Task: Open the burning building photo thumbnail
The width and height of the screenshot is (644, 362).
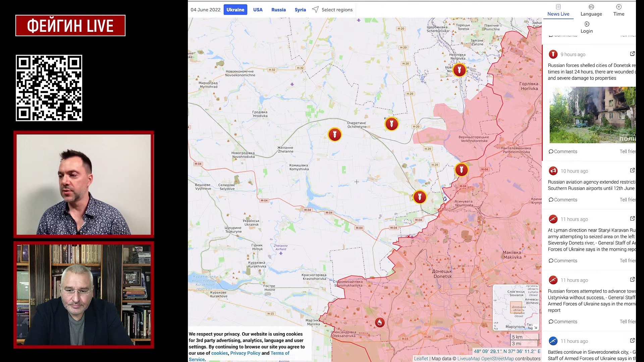Action: [x=592, y=115]
